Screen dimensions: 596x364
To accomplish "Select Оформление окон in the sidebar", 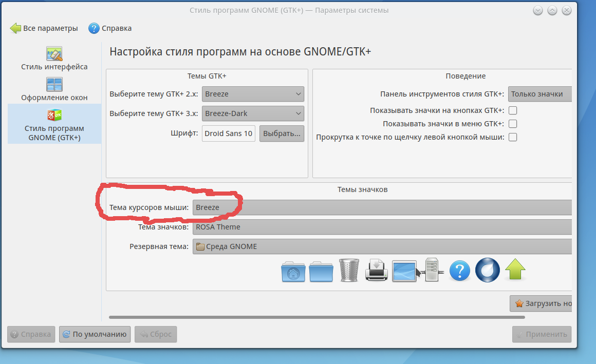I will 54,89.
